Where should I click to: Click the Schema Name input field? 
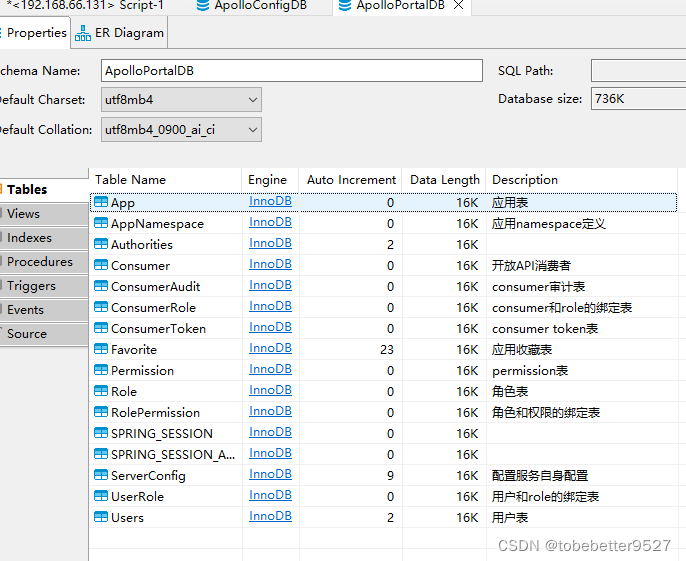pos(292,70)
